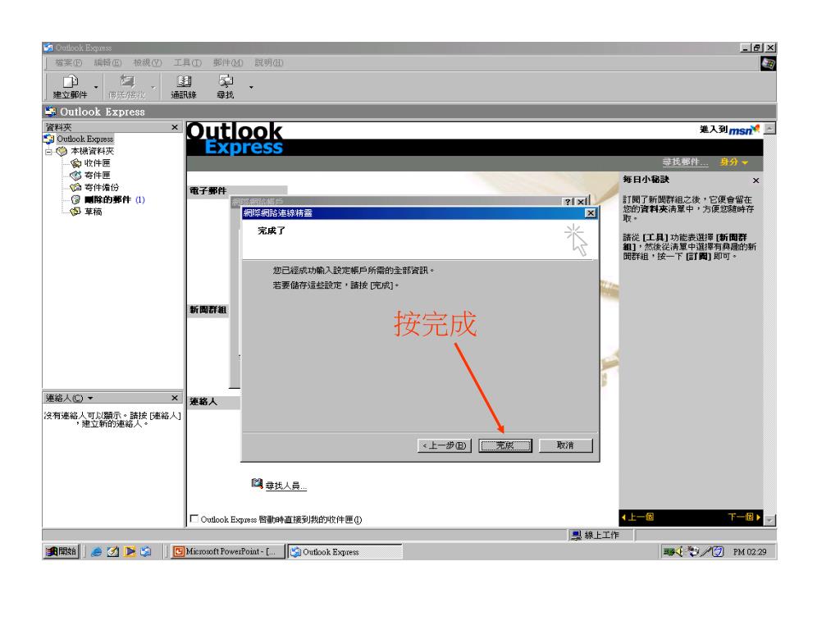Click the 建立郵件 (Create Mail) toolbar icon
Screen dimensions: 840x630
pyautogui.click(x=71, y=87)
